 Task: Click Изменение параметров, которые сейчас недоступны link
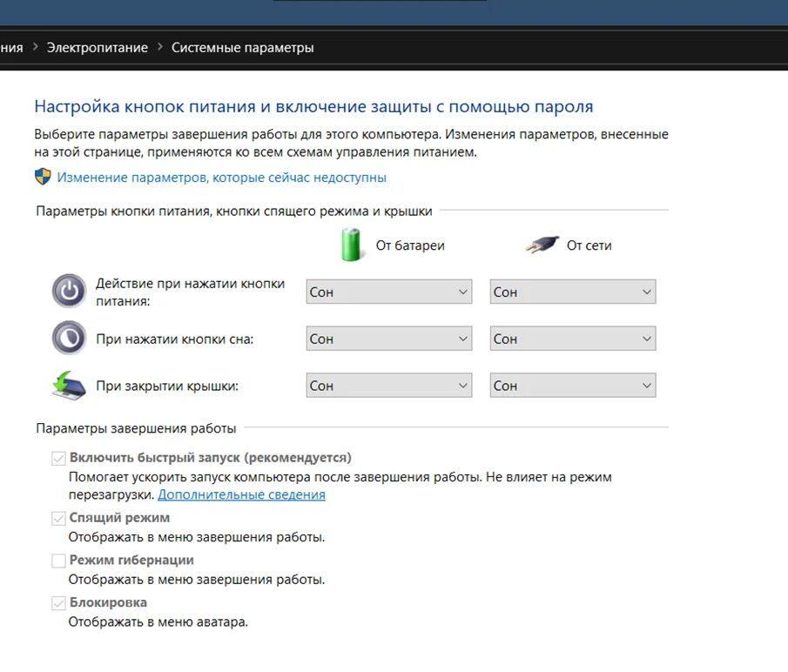221,178
